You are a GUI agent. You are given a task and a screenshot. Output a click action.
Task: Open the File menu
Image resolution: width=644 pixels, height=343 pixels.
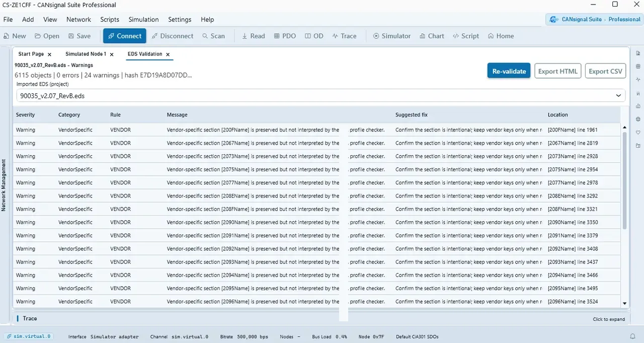pos(8,20)
